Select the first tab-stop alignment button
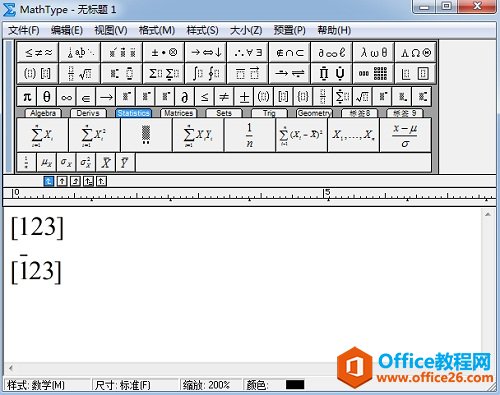The width and height of the screenshot is (500, 395). pos(49,181)
